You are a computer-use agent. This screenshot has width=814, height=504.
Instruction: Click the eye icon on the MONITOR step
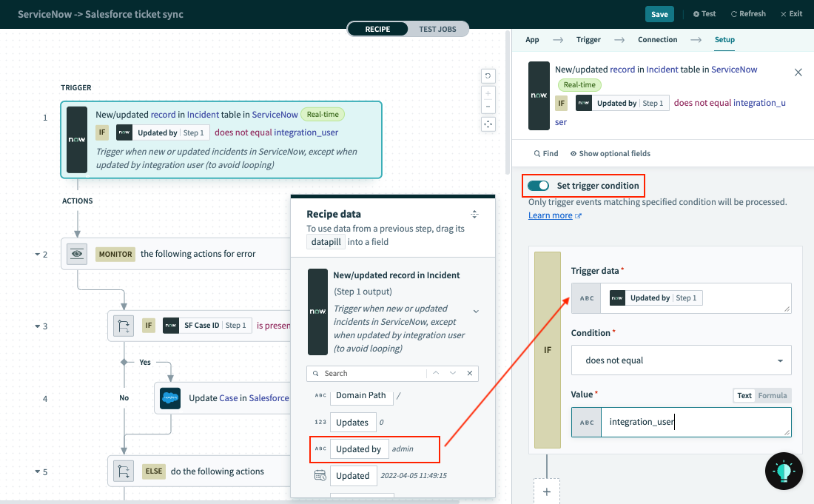pos(76,254)
